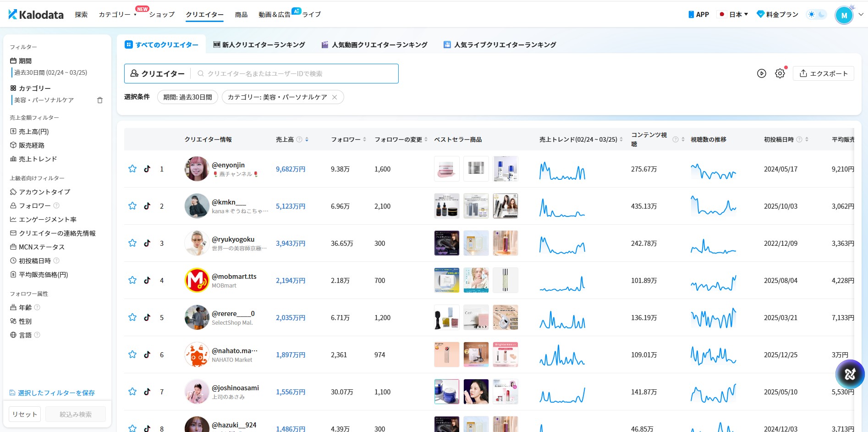
Task: Switch to 新人クリエイターランキング tab
Action: tap(259, 45)
